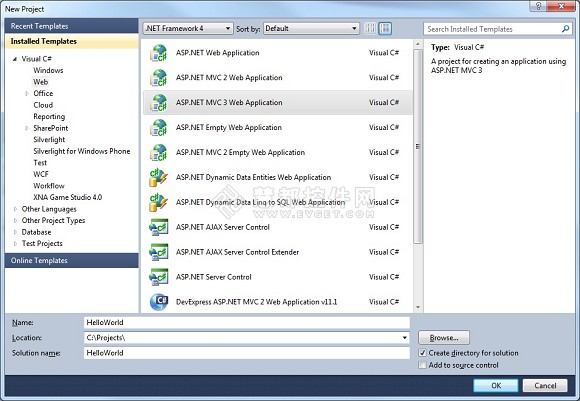The width and height of the screenshot is (580, 401).
Task: Click the Dynamic Data Linq to SQL icon
Action: pyautogui.click(x=159, y=202)
